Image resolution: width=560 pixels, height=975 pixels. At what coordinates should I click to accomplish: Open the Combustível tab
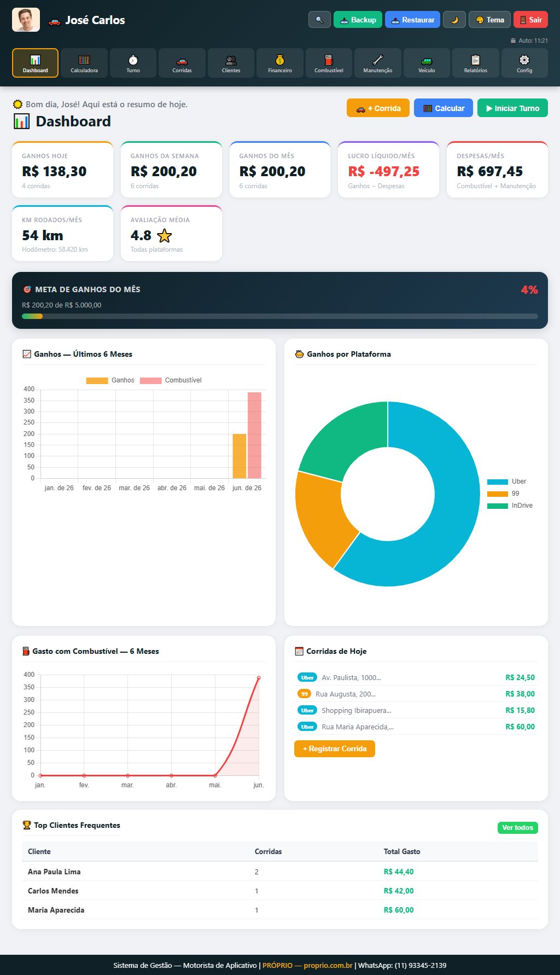(329, 63)
